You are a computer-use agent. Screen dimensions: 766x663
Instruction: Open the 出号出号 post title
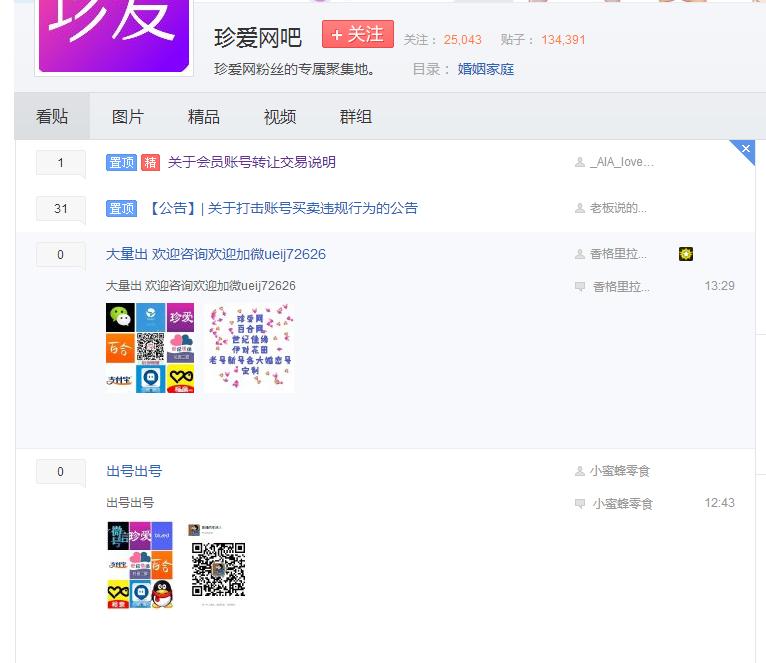pyautogui.click(x=134, y=471)
